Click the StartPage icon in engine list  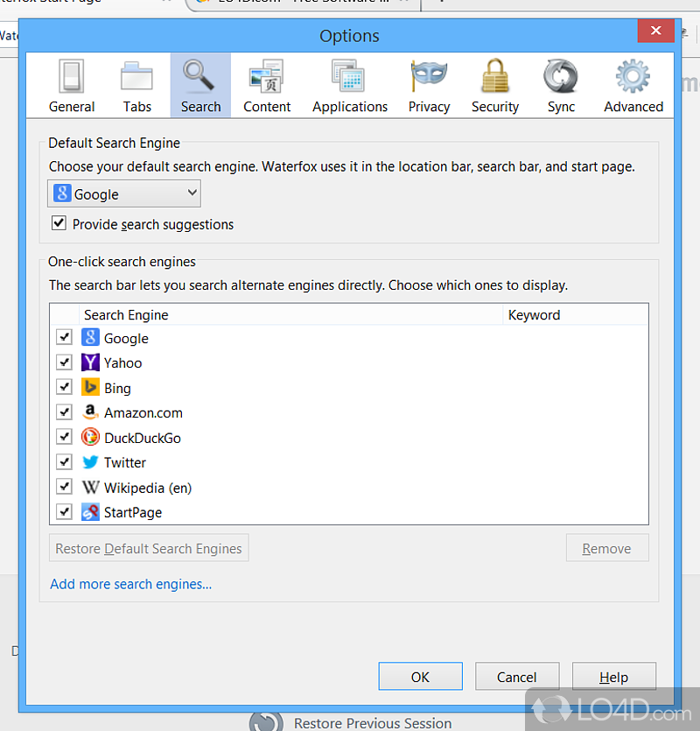pyautogui.click(x=90, y=512)
